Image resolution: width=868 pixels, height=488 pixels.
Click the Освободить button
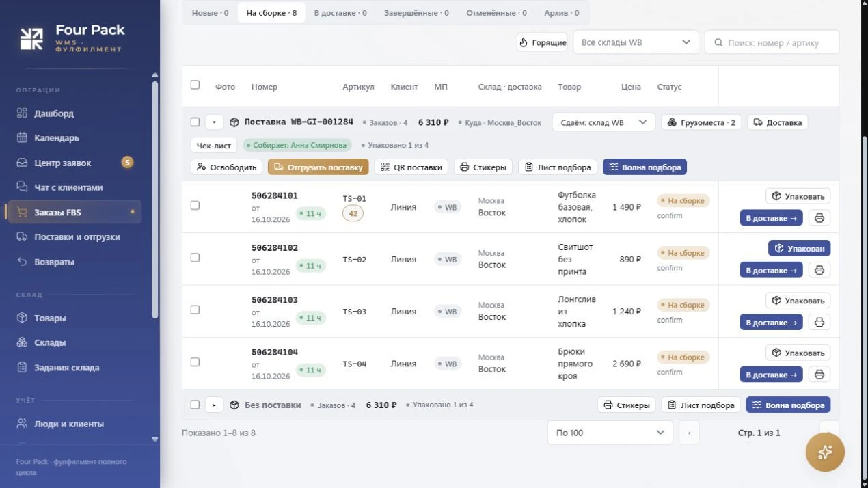coord(226,167)
